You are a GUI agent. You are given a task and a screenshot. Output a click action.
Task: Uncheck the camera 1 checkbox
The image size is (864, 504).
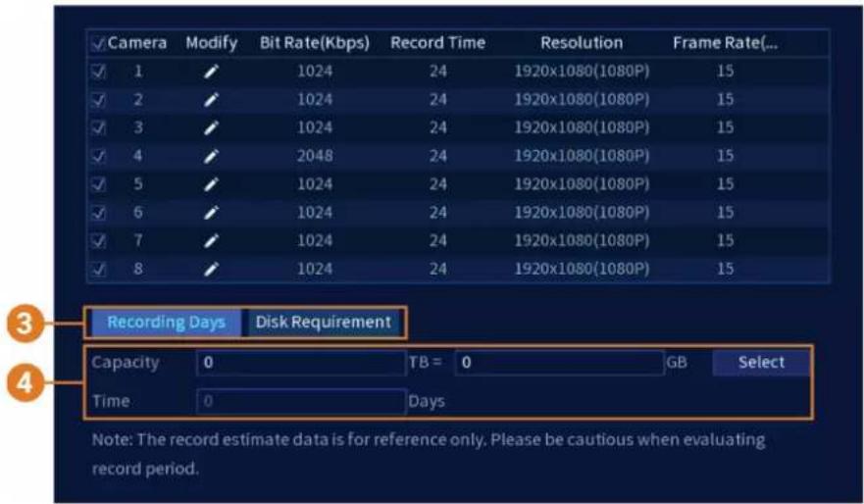click(97, 71)
